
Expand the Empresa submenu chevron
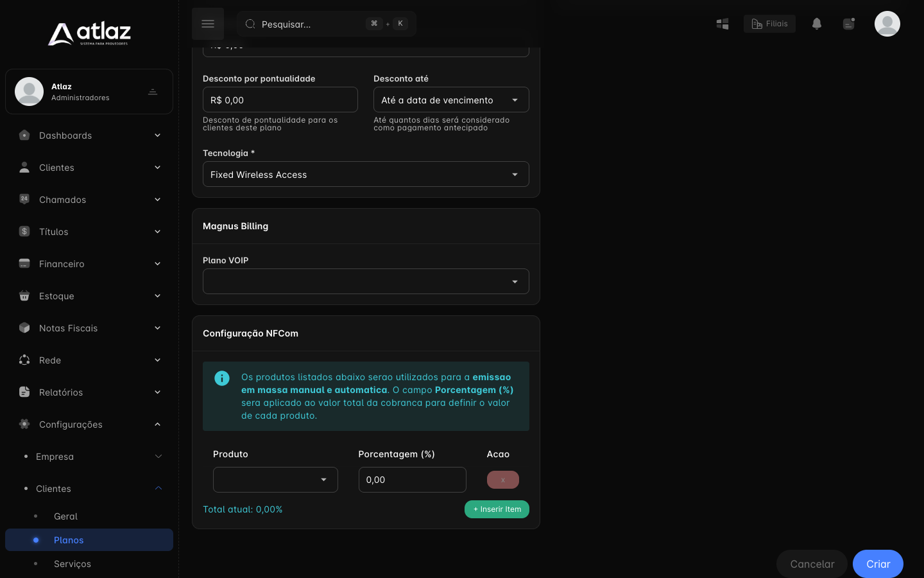tap(158, 457)
